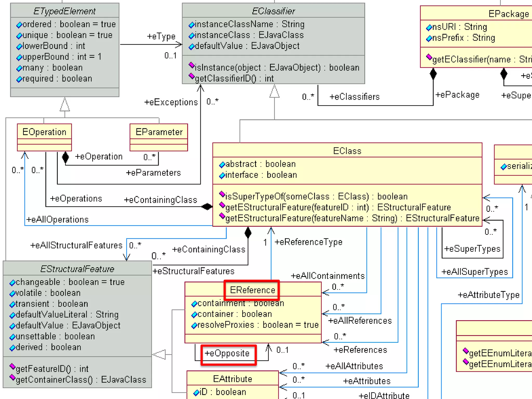Click the magenta icon beside getFeatureID operation
Screen dimensions: 532x399
(x=12, y=367)
